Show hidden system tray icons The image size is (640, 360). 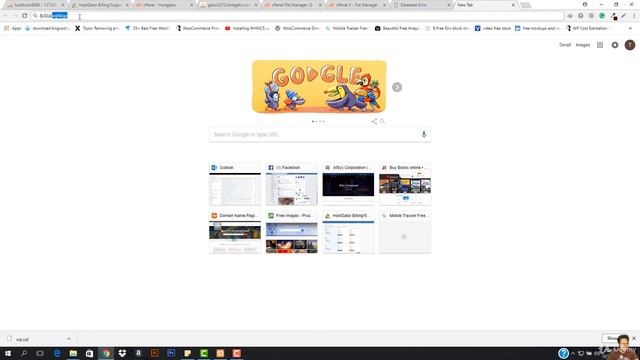click(573, 353)
